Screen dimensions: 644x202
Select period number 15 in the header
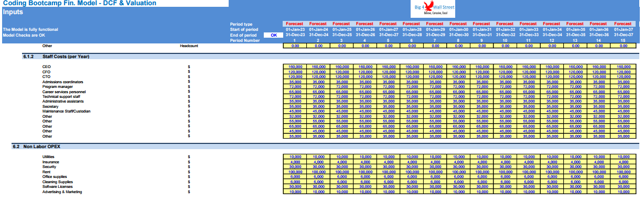click(623, 40)
